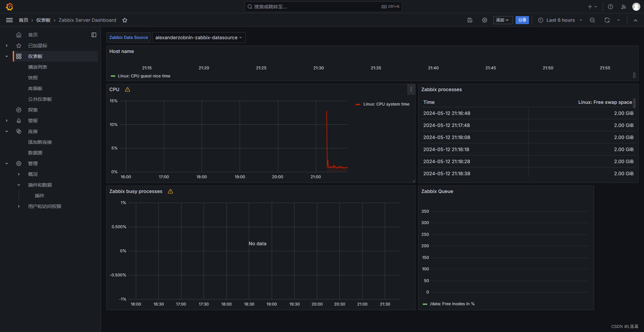Sort by Time column header
This screenshot has width=644, height=332.
(429, 102)
